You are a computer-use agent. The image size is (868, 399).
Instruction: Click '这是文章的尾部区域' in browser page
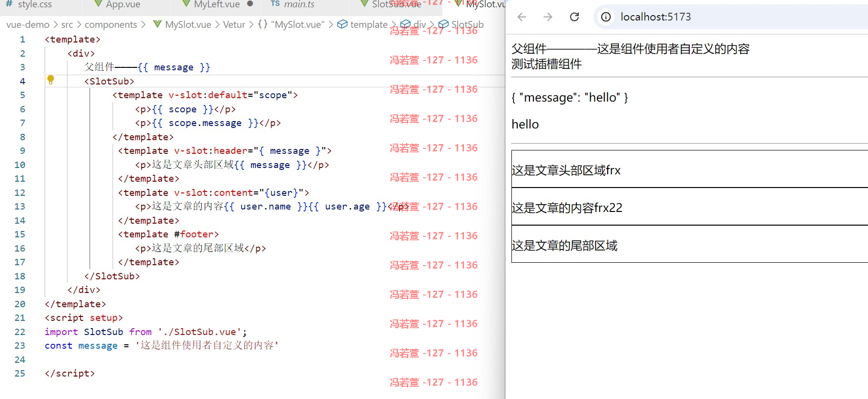[x=565, y=246]
